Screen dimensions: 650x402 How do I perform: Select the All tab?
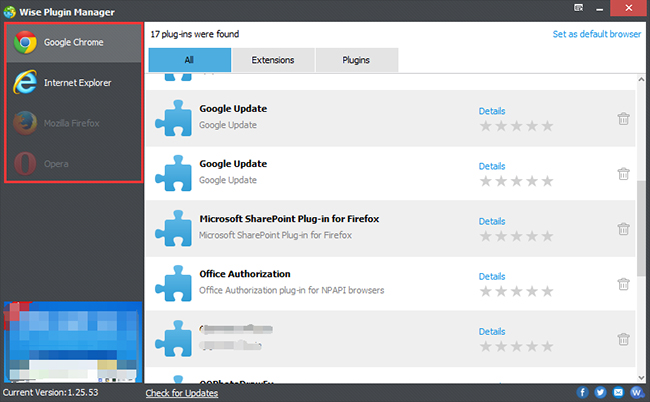[x=189, y=60]
